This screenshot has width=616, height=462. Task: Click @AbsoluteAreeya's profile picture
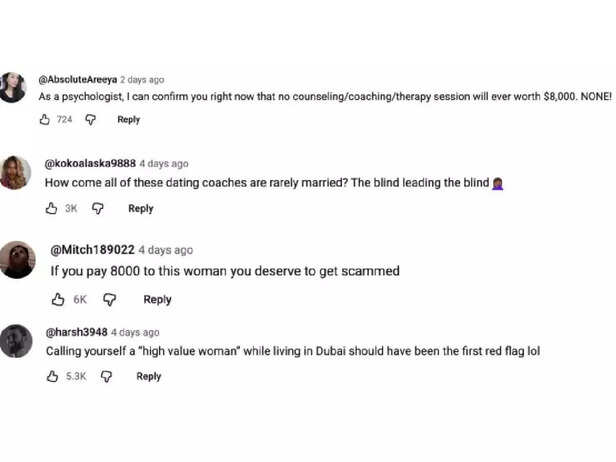click(13, 87)
